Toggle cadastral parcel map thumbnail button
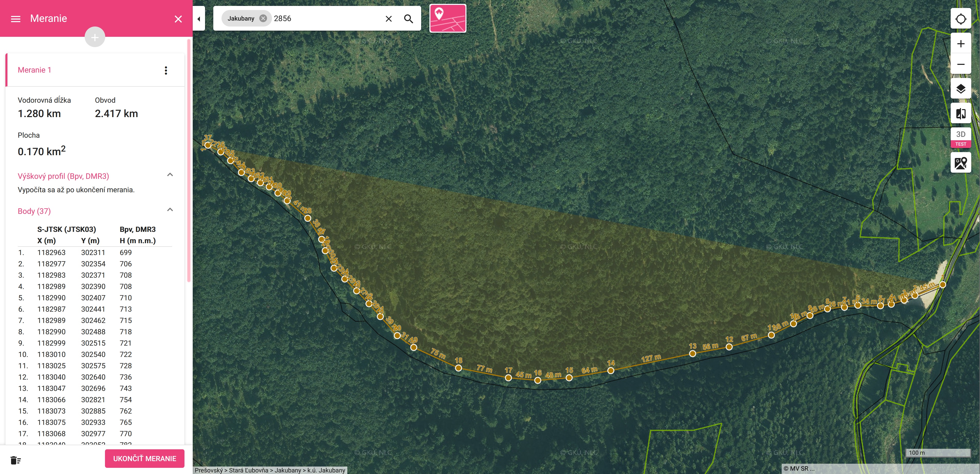The image size is (980, 474). [447, 18]
